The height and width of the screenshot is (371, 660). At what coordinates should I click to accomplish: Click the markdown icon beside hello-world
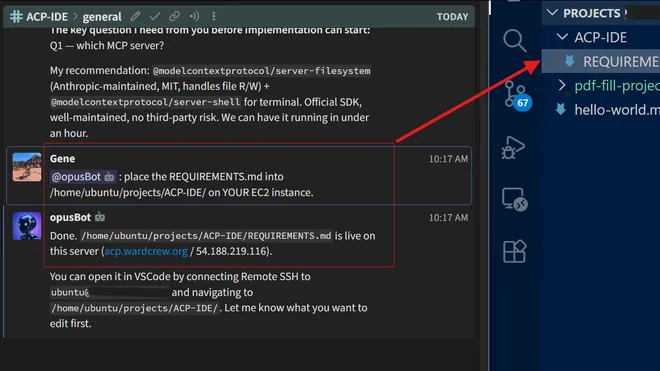pyautogui.click(x=561, y=109)
